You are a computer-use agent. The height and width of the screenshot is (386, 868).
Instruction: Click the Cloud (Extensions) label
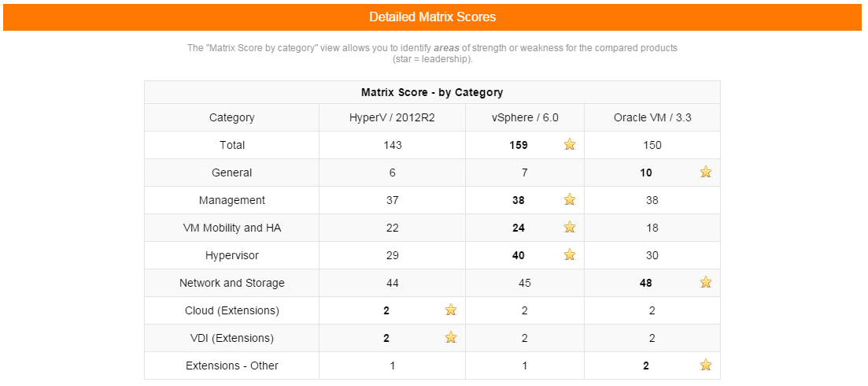pyautogui.click(x=232, y=310)
